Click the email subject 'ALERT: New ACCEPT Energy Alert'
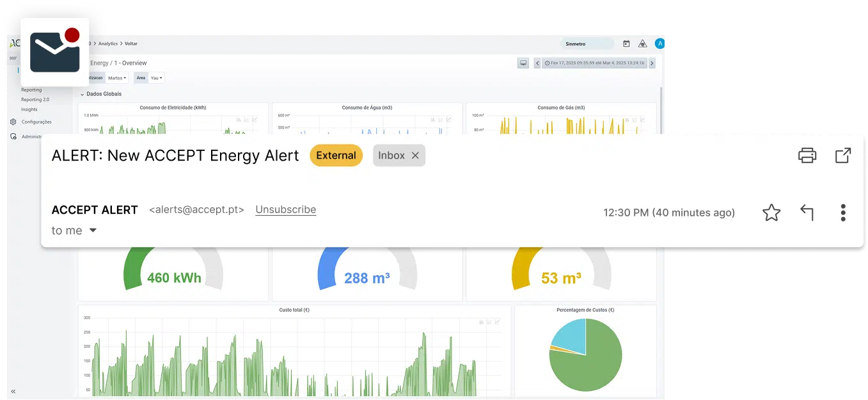The image size is (868, 400). point(175,156)
